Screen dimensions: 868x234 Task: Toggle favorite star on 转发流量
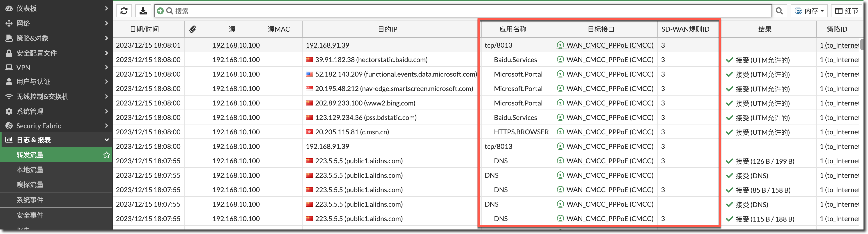coord(106,155)
